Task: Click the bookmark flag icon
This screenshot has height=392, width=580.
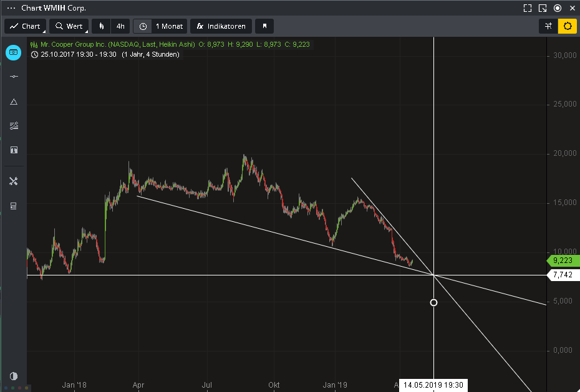Action: 264,26
